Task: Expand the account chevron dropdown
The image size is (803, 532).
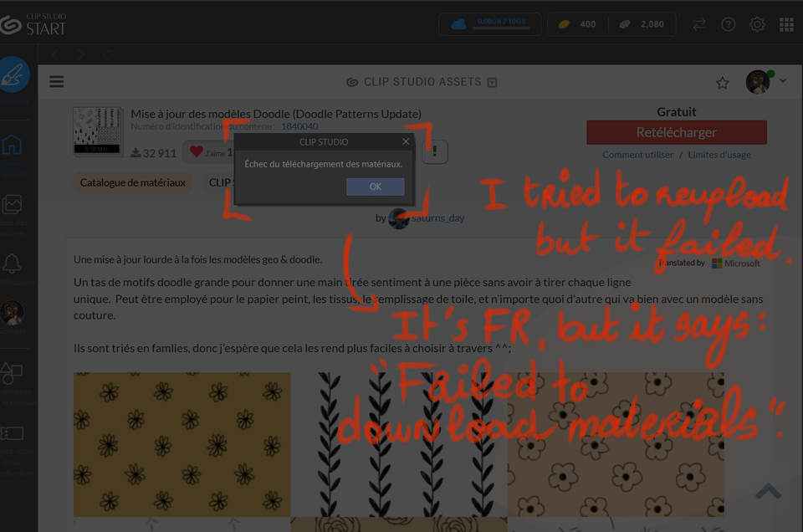Action: 783,80
